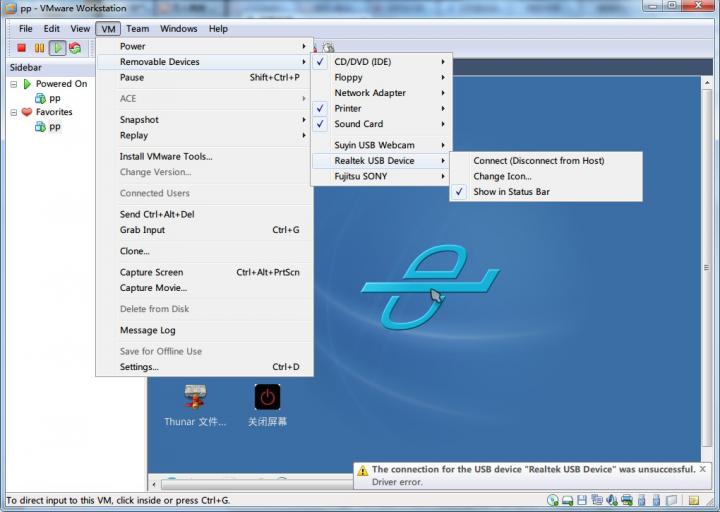Select Pause in the VM menu
Screen dimensions: 720x512
205,78
